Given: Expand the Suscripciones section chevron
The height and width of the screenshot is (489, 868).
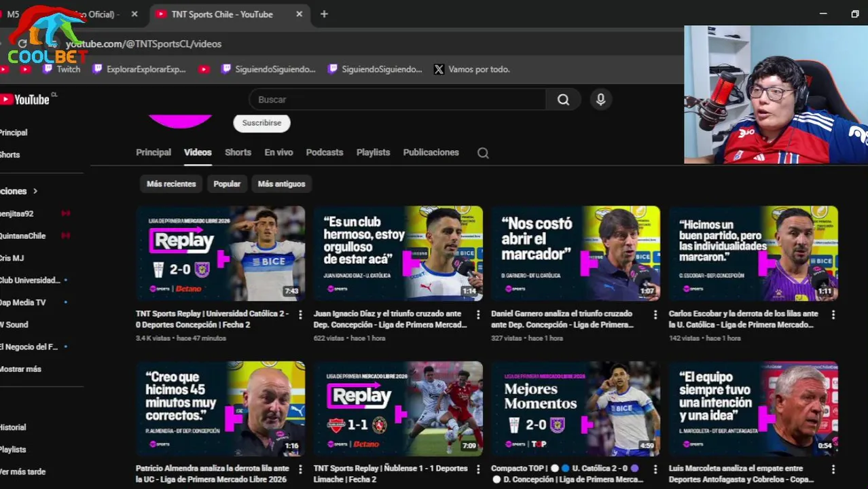Looking at the screenshot, I should pyautogui.click(x=35, y=192).
